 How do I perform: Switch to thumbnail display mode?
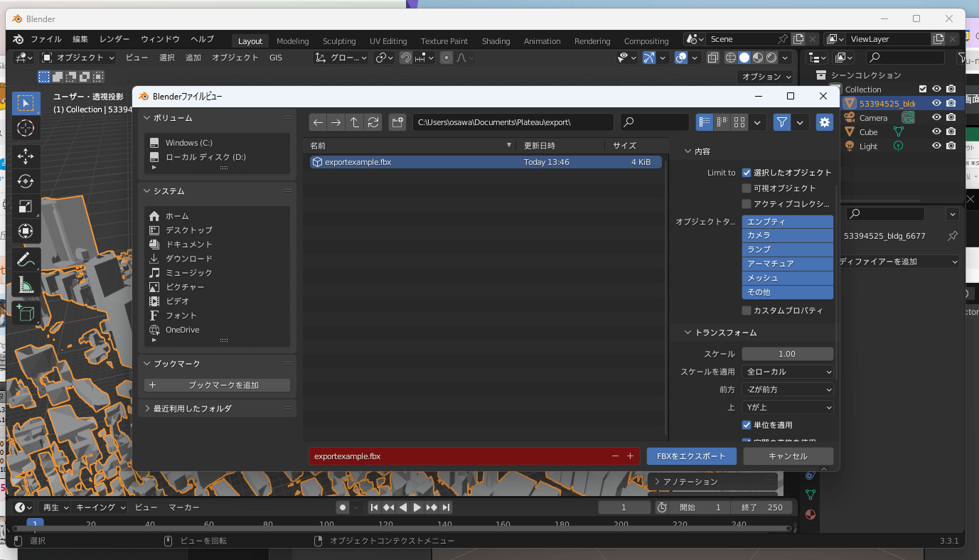[x=739, y=122]
